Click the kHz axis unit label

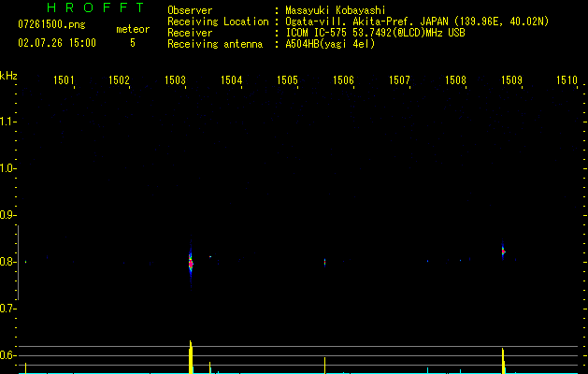coord(8,76)
